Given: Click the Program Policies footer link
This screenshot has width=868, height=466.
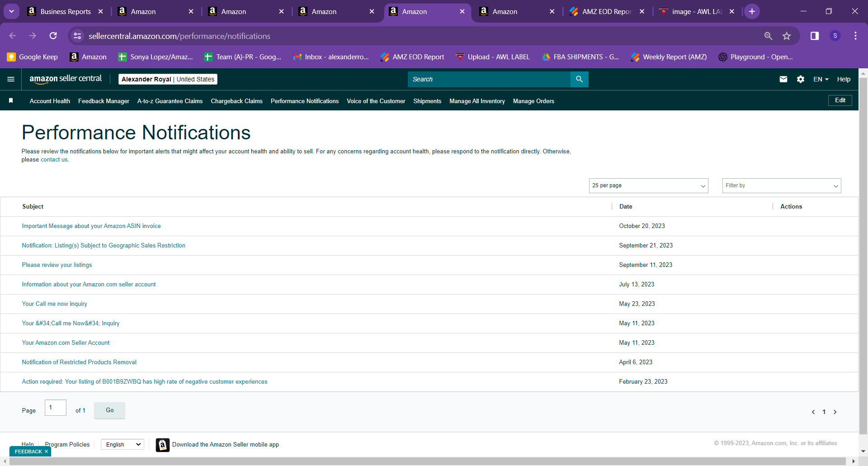Looking at the screenshot, I should coord(67,445).
